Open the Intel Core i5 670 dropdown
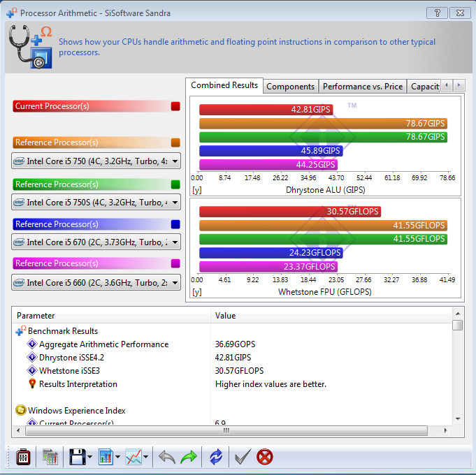The image size is (476, 475). (x=96, y=242)
